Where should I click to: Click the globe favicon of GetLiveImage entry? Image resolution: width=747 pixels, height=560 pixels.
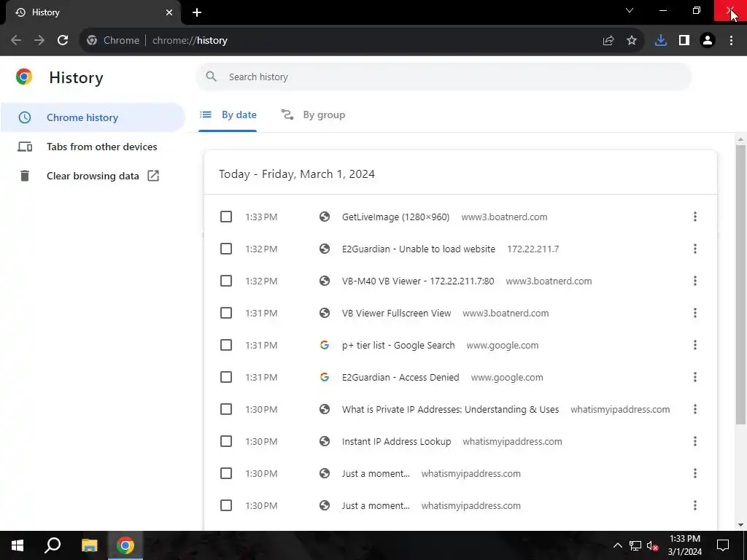[325, 217]
